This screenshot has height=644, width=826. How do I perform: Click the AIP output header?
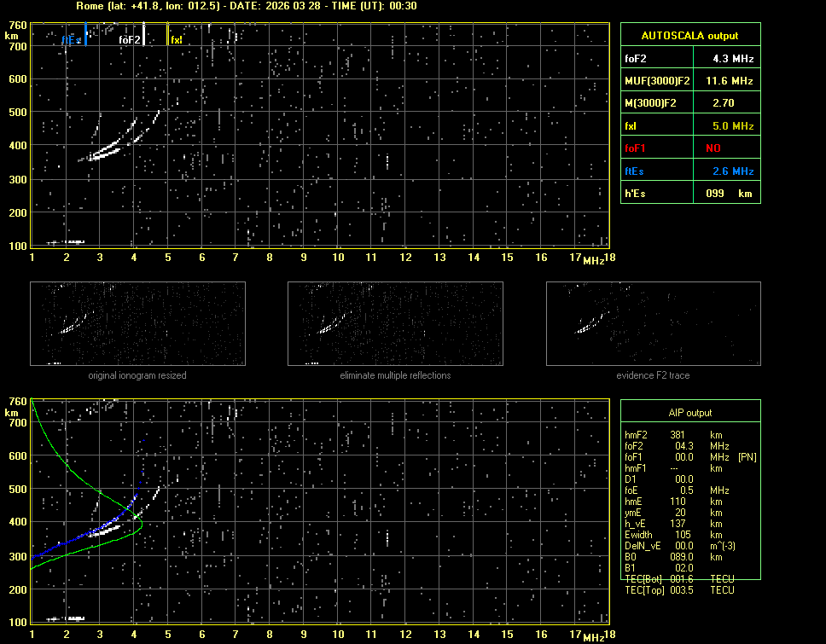coord(689,413)
